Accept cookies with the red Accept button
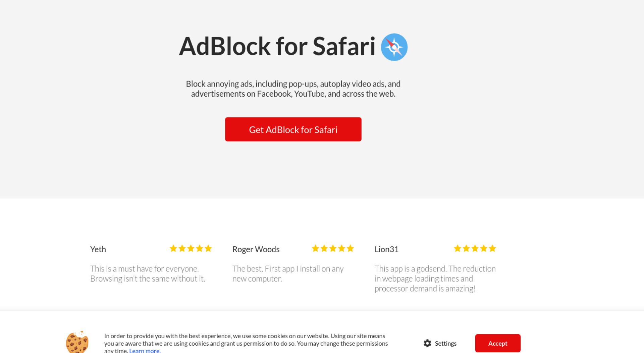Viewport: 644px width, 353px height. coord(498,343)
